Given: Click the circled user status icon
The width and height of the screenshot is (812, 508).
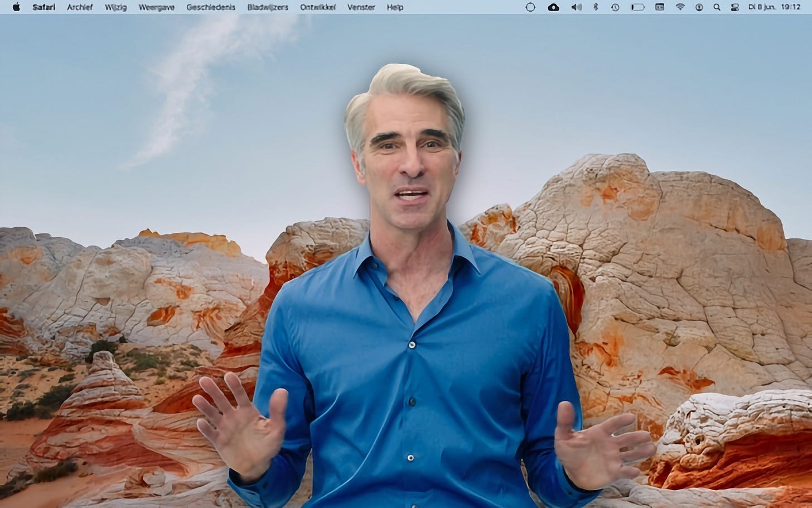Looking at the screenshot, I should [x=699, y=7].
